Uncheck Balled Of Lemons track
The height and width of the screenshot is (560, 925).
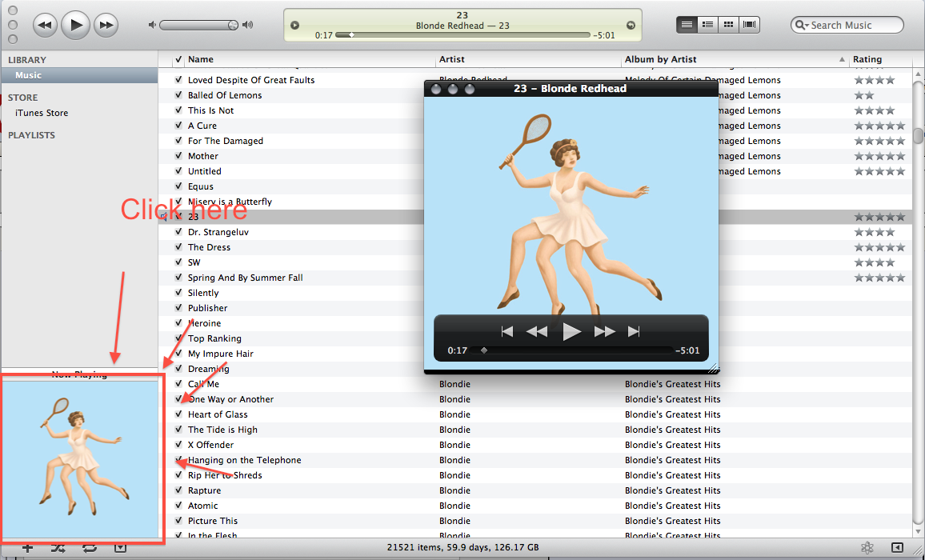178,95
